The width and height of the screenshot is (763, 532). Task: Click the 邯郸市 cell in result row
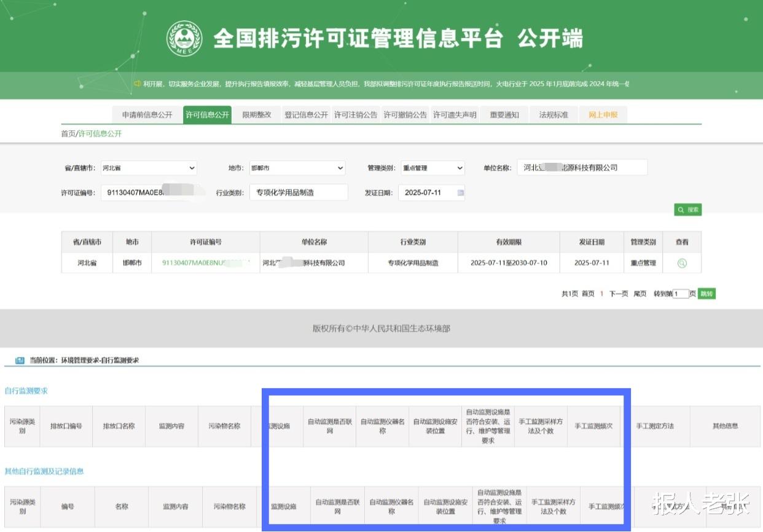[x=133, y=263]
